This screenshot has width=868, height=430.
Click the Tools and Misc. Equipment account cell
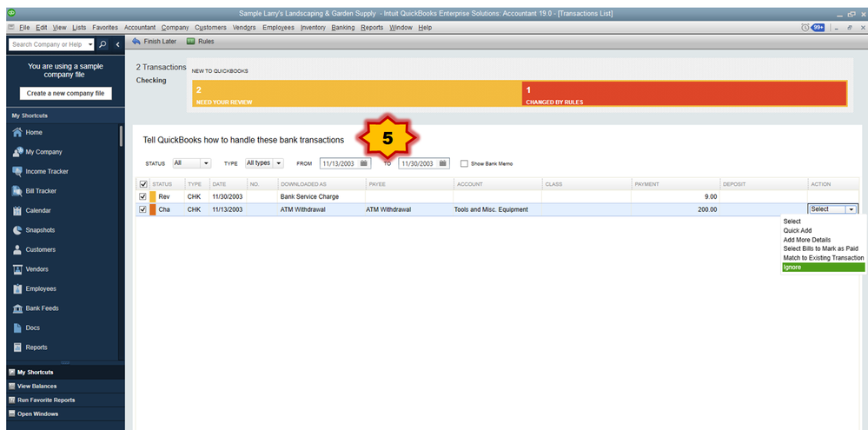point(497,209)
